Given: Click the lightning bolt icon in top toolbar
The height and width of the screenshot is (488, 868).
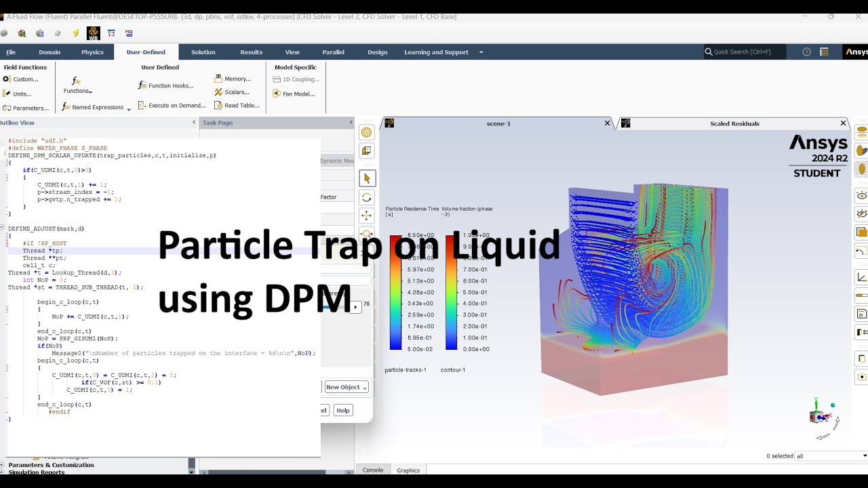Looking at the screenshot, I should tap(75, 33).
